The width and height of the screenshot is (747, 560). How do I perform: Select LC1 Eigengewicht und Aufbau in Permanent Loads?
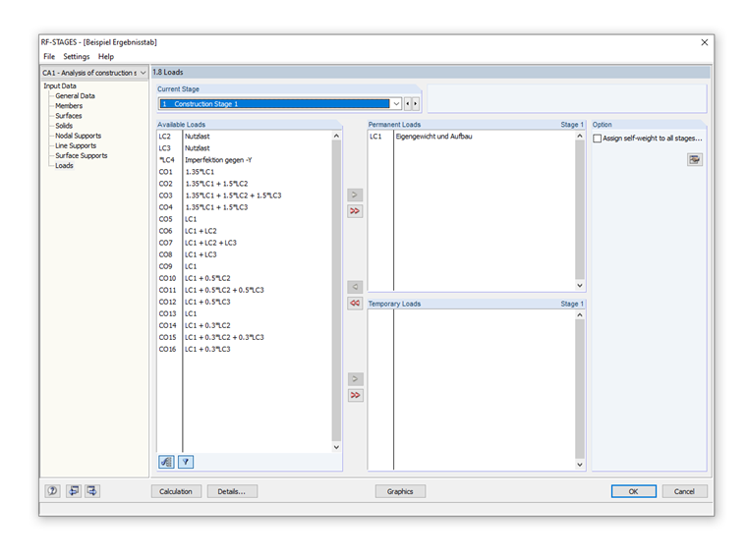click(x=472, y=137)
